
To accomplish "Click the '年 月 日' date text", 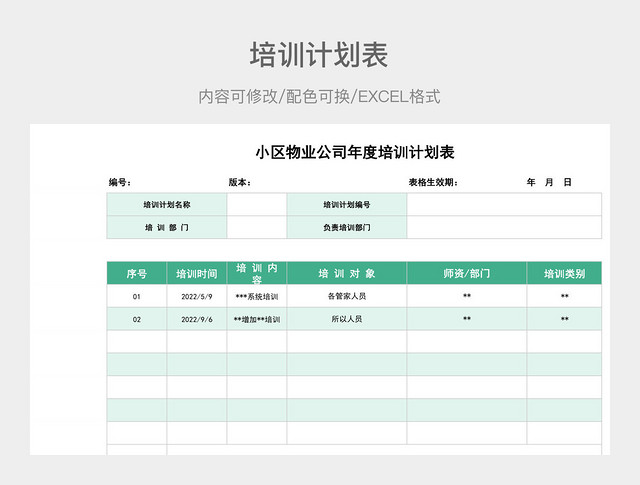I will tap(549, 182).
